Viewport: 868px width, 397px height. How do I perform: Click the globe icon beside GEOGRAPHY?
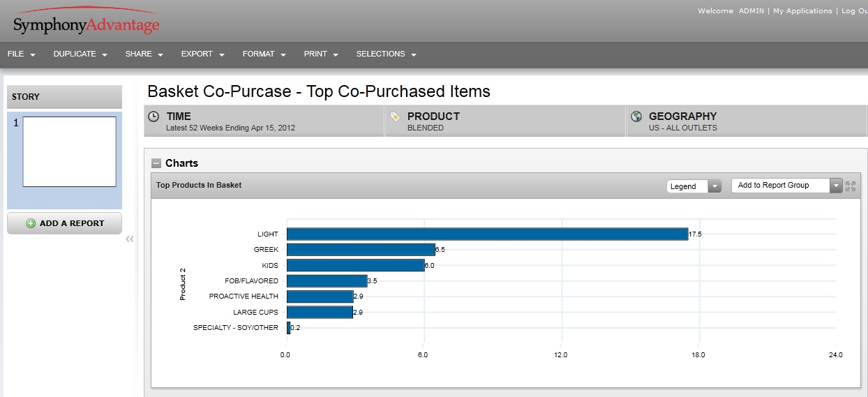pos(636,117)
